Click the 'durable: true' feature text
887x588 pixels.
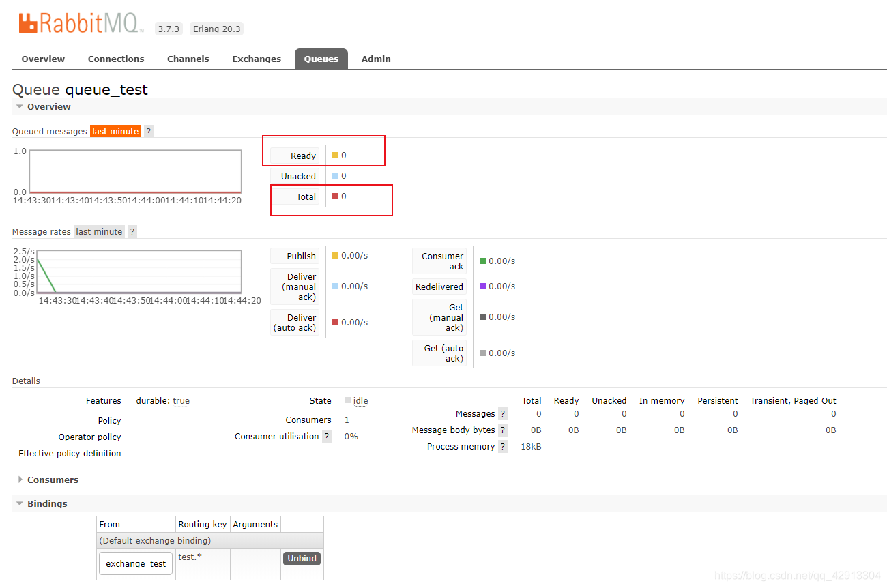(x=163, y=401)
